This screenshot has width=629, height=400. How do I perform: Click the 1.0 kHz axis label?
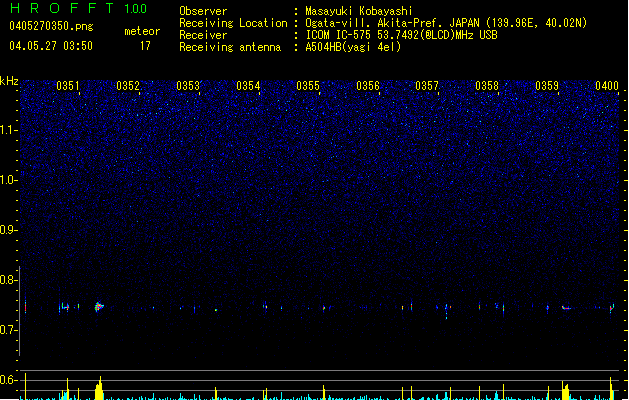pyautogui.click(x=8, y=180)
